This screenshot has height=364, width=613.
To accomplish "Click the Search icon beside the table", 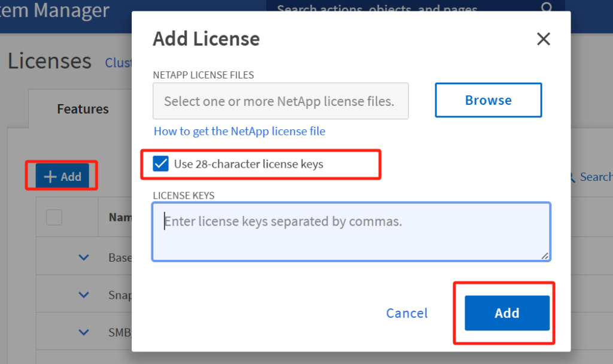I will click(571, 177).
